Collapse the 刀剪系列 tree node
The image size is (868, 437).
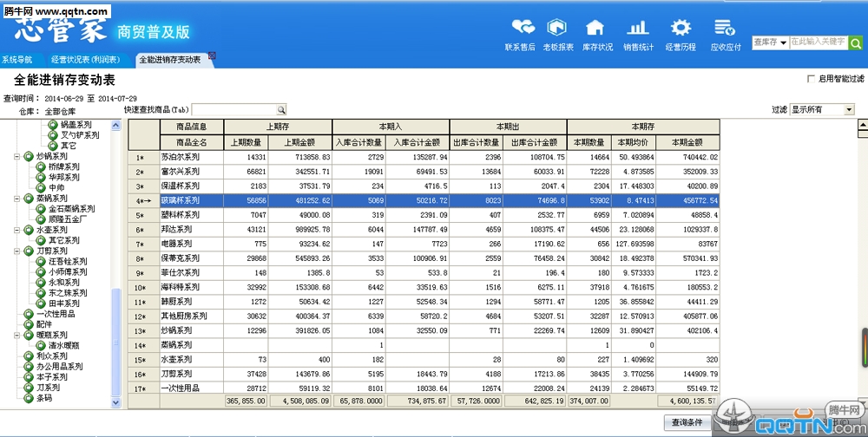16,251
